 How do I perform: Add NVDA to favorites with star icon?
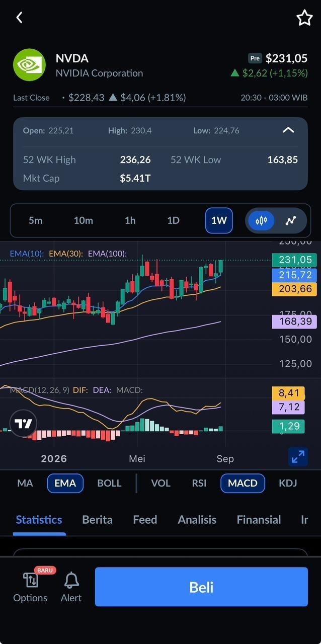pyautogui.click(x=304, y=18)
